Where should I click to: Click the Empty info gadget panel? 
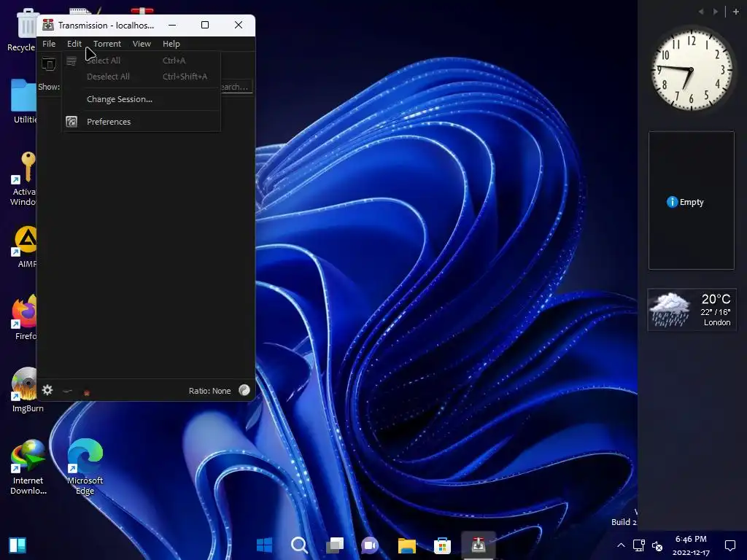(x=692, y=201)
